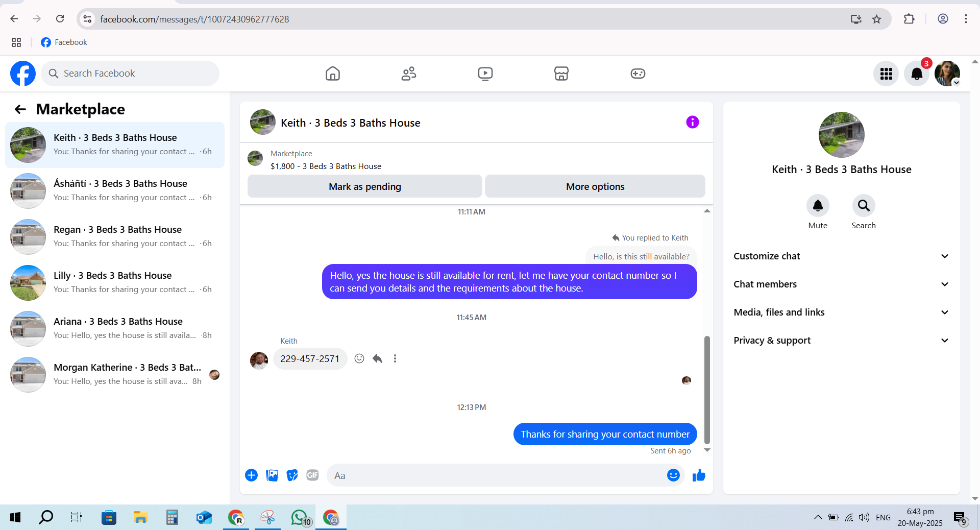Click Search Facebook field

coord(130,74)
